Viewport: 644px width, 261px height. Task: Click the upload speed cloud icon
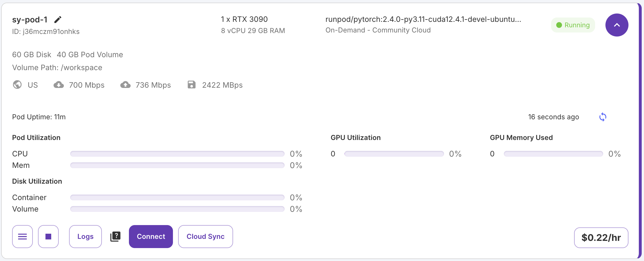point(125,85)
